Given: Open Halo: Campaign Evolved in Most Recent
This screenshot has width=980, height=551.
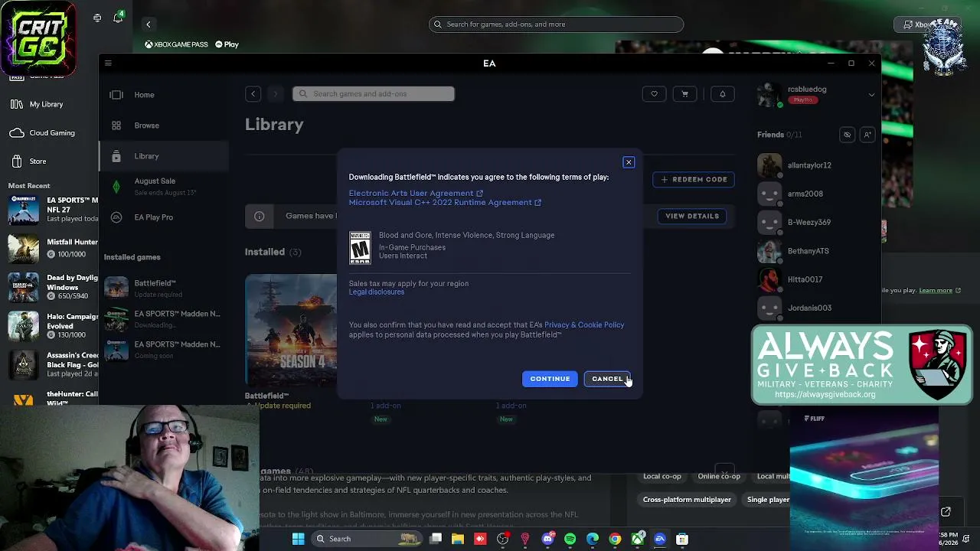Looking at the screenshot, I should pyautogui.click(x=52, y=326).
